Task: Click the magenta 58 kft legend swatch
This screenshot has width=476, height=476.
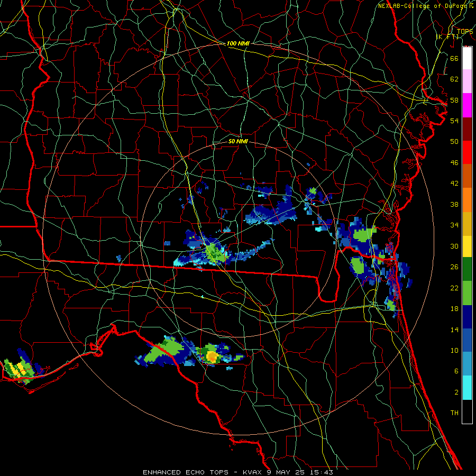Action: tap(467, 105)
